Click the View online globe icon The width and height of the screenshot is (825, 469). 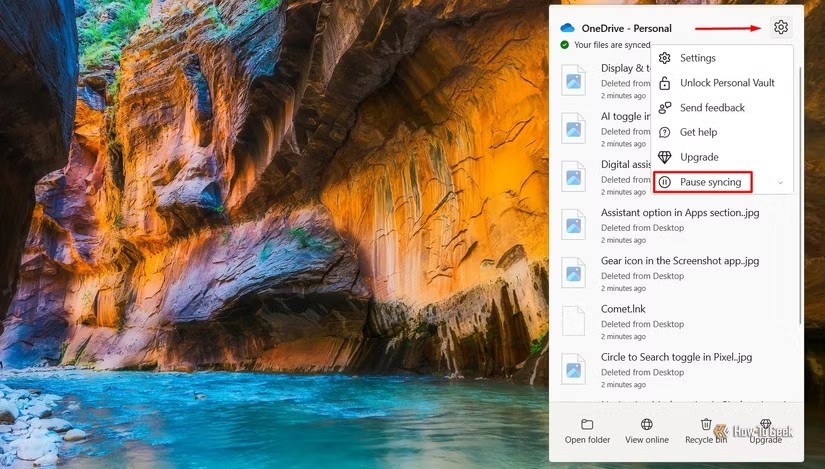[x=647, y=425]
